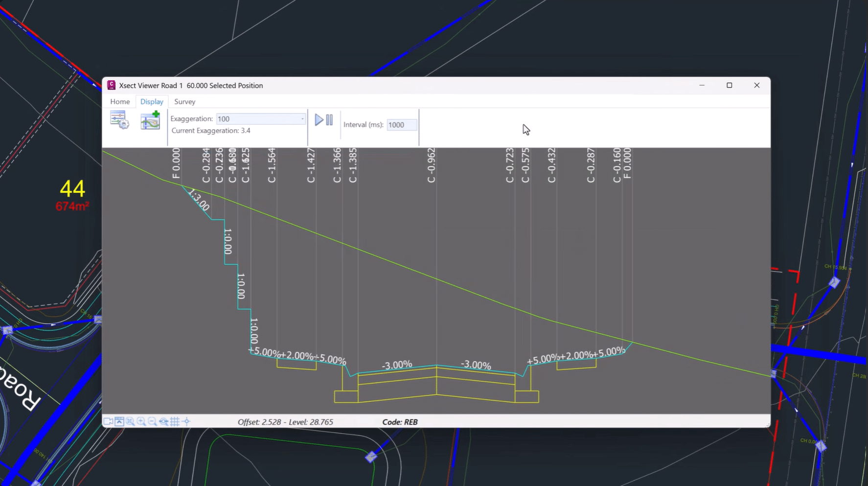Viewport: 868px width, 486px height.
Task: Click the zoom pan view icon
Action: click(x=163, y=421)
